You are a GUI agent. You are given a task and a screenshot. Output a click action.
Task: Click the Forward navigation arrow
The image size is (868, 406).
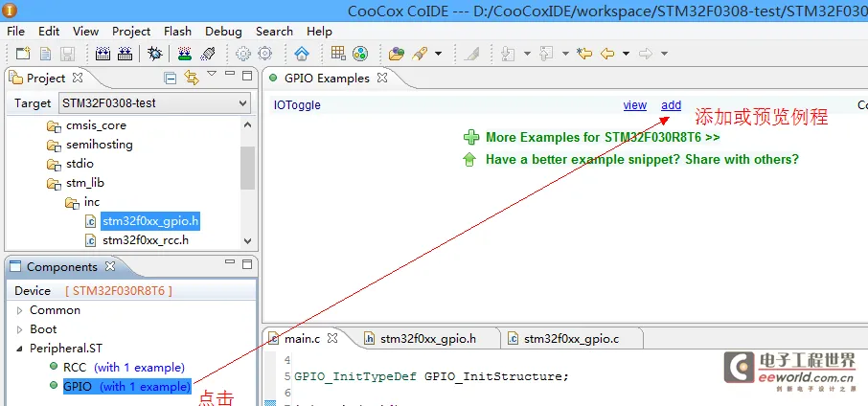pos(646,54)
